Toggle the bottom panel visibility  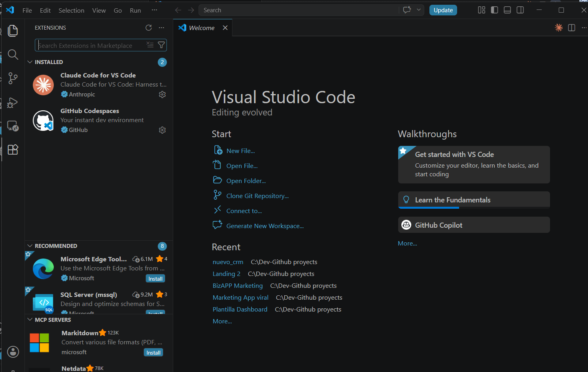[507, 10]
